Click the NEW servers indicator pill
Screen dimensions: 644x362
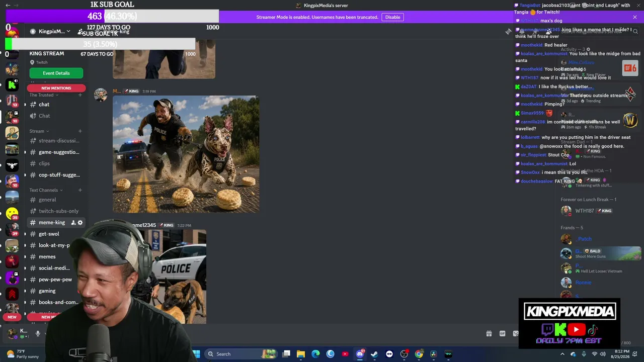click(12, 317)
